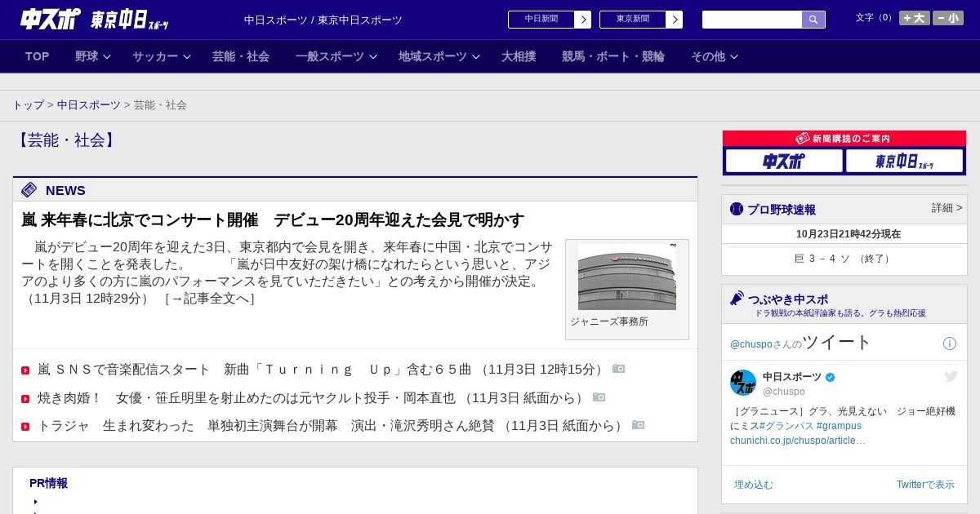Image resolution: width=980 pixels, height=514 pixels.
Task: Open つぶやき中スポ heading link
Action: [x=788, y=299]
